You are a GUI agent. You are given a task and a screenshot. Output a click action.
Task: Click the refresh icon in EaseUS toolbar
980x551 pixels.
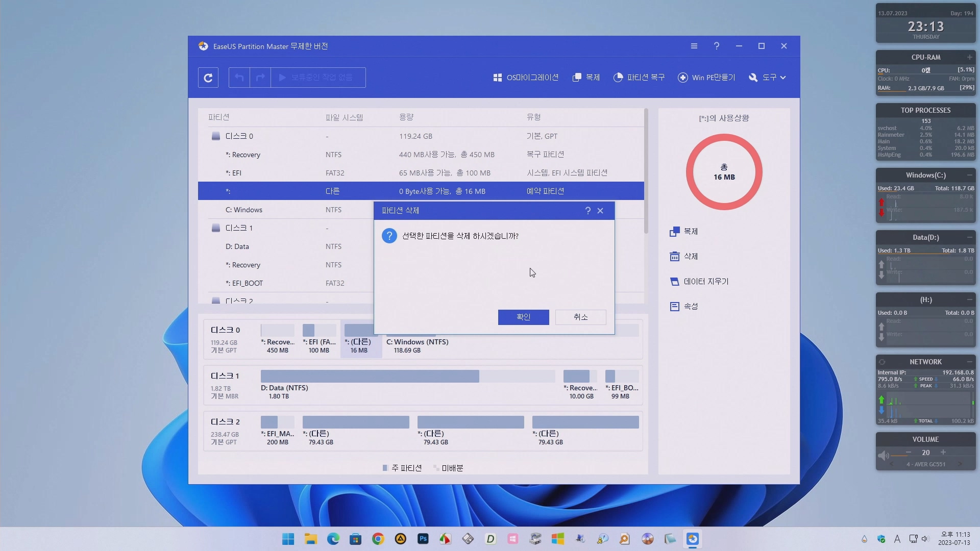[208, 78]
